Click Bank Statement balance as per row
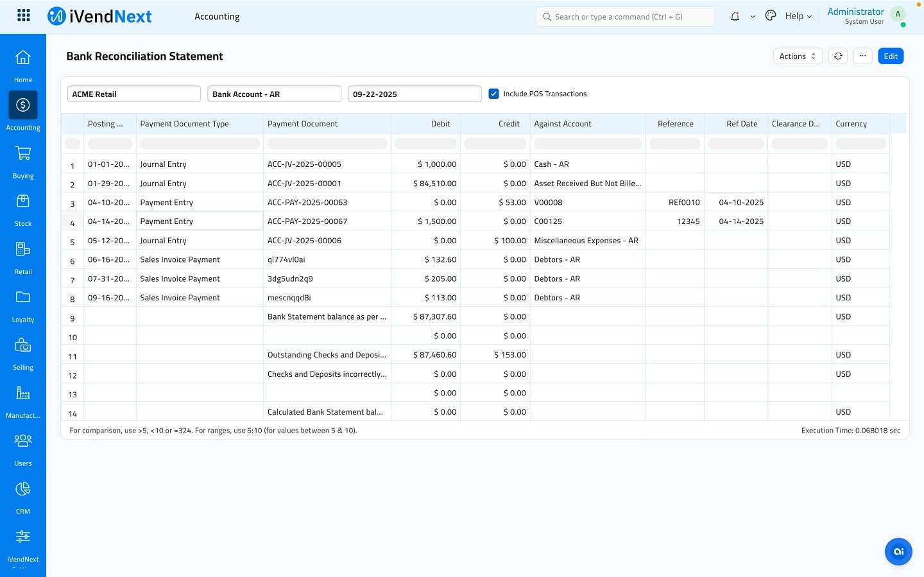 coord(475,316)
